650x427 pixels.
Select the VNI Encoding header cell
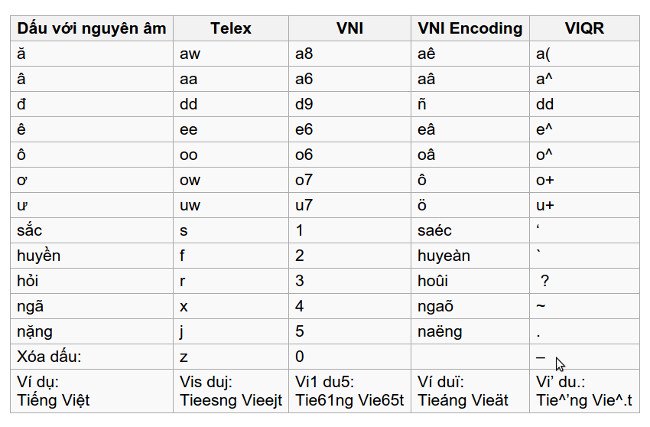[470, 28]
